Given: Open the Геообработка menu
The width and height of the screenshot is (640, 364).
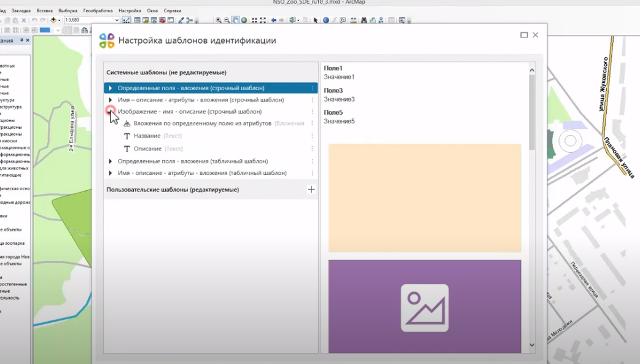Looking at the screenshot, I should click(x=98, y=10).
